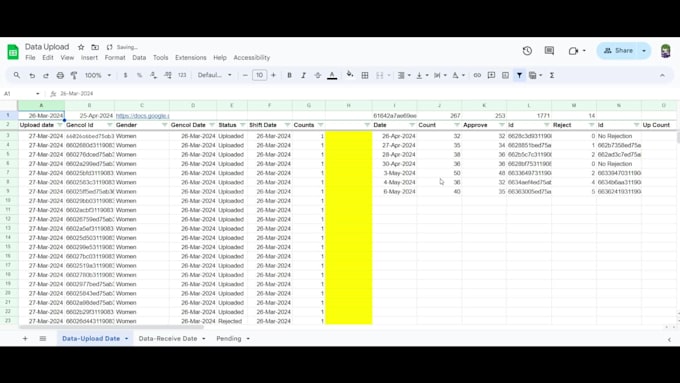This screenshot has width=680, height=383.
Task: Add a new sheet plus button
Action: 25,338
